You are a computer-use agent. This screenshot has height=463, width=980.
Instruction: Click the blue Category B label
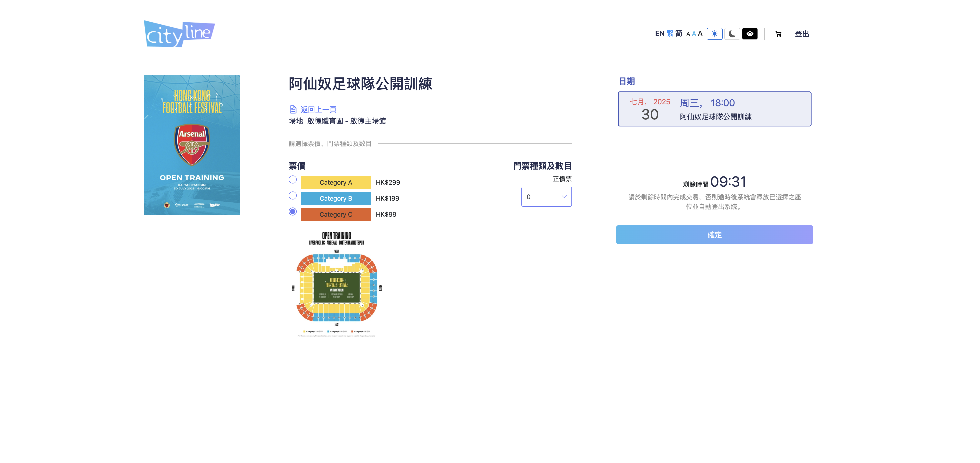click(336, 198)
